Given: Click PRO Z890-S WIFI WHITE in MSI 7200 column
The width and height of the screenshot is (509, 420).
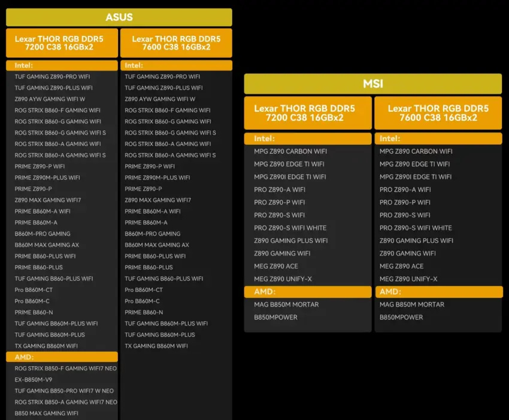Looking at the screenshot, I should [290, 228].
